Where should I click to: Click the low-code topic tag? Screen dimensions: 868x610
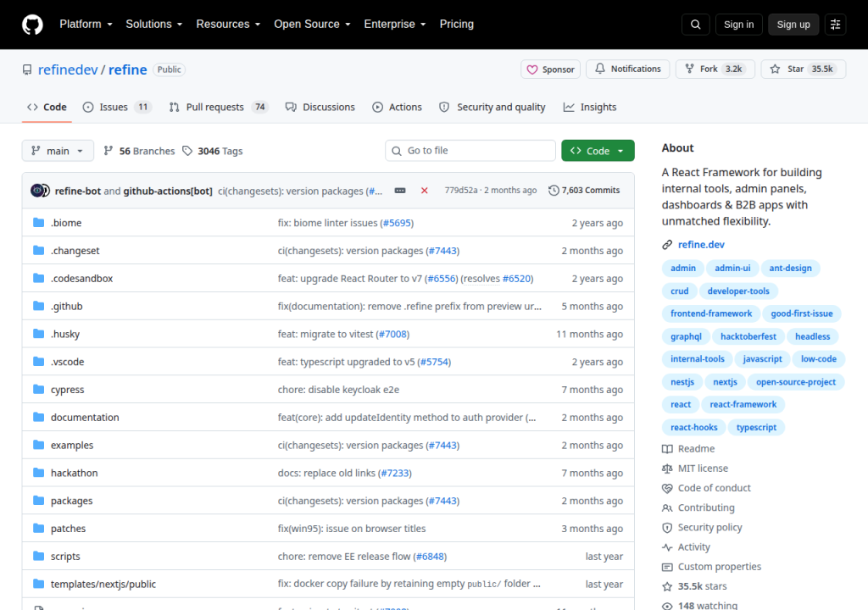(818, 359)
